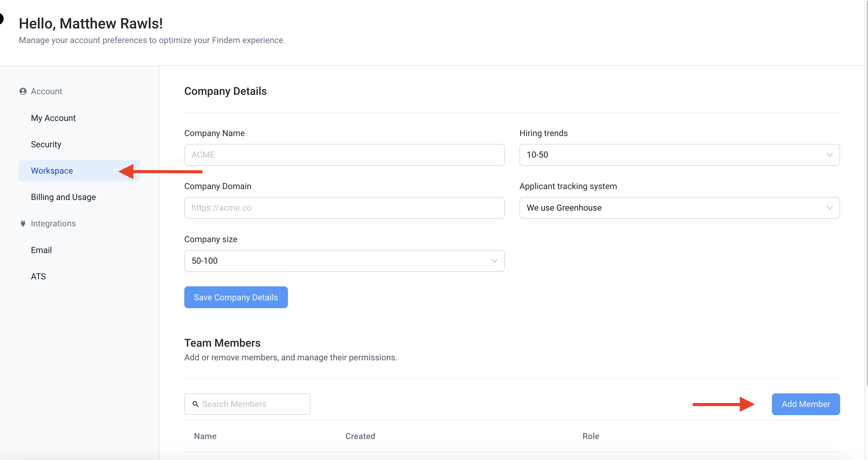This screenshot has width=868, height=460.
Task: Open the Hiring trends dropdown
Action: [x=679, y=155]
